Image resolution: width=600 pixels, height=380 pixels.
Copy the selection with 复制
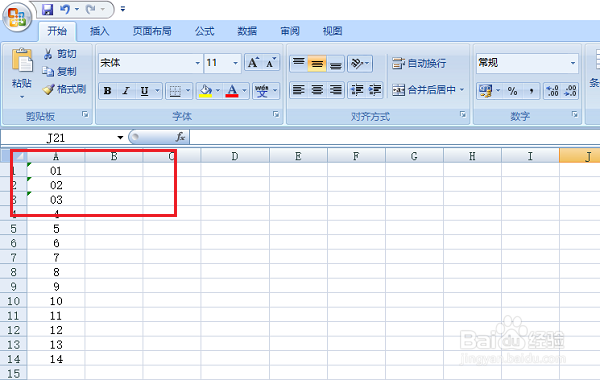(60, 72)
